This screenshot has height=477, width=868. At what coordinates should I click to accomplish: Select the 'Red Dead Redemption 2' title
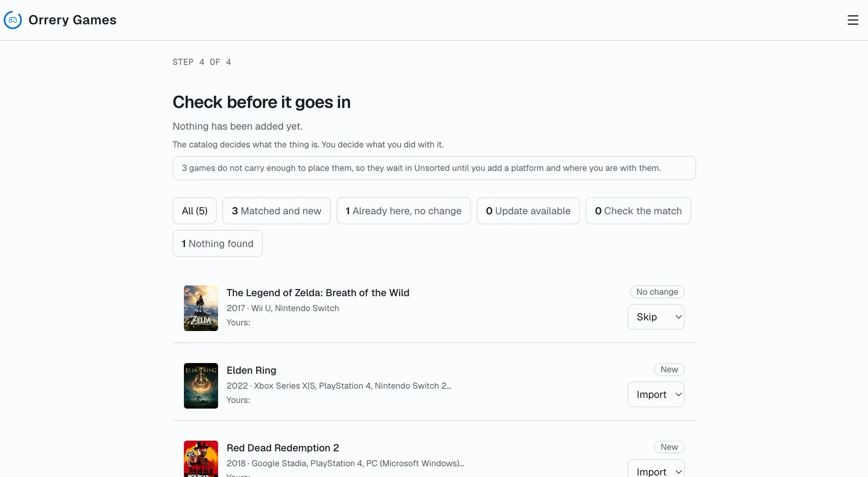283,448
